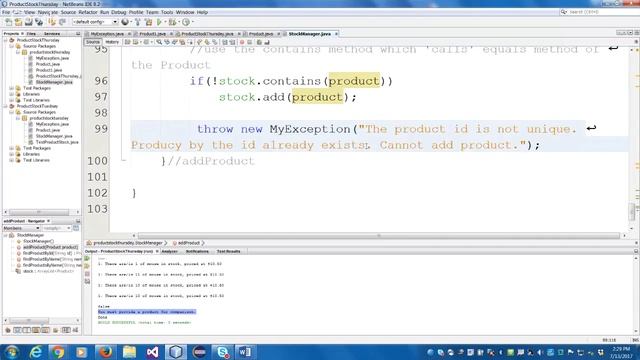
Task: Click the Undo toolbar icon
Action: pos(52,22)
